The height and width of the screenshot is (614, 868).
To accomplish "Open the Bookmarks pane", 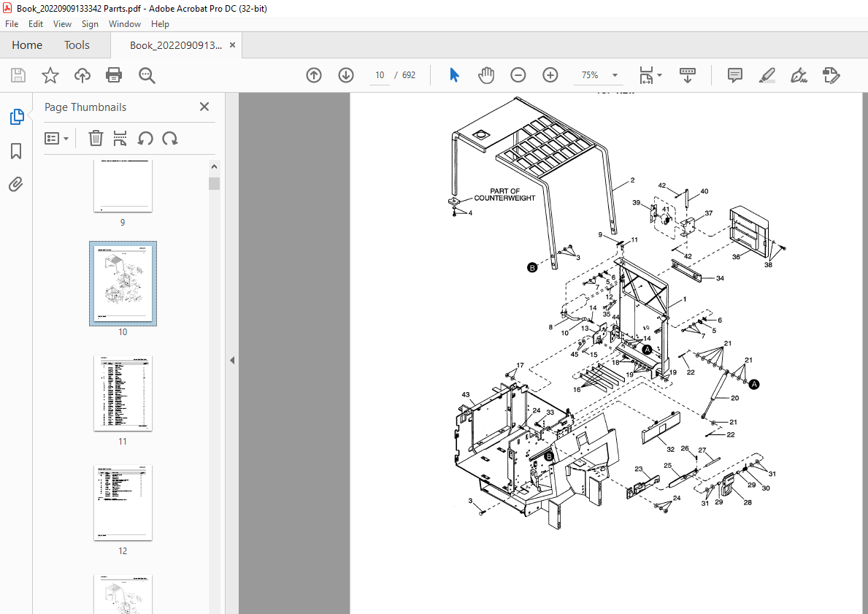I will [16, 150].
